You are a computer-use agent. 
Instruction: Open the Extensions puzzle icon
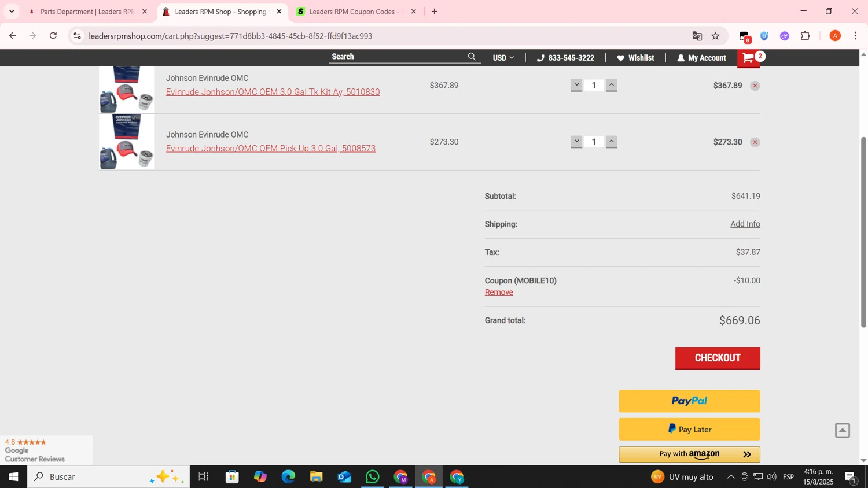tap(805, 36)
